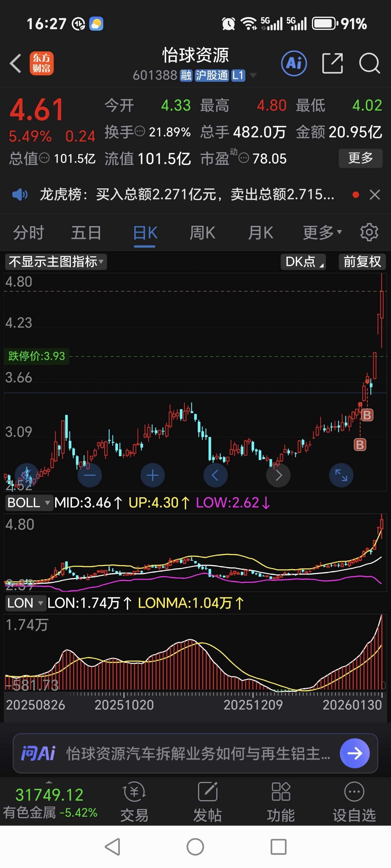This screenshot has width=391, height=868.
Task: Open chart settings gear icon
Action: click(x=369, y=232)
